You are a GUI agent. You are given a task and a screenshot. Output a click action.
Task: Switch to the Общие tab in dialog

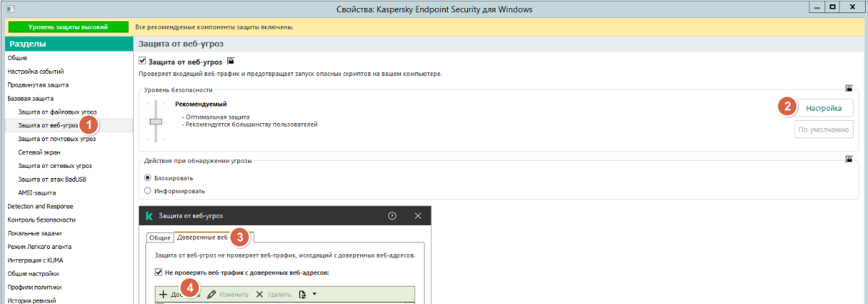(x=159, y=237)
